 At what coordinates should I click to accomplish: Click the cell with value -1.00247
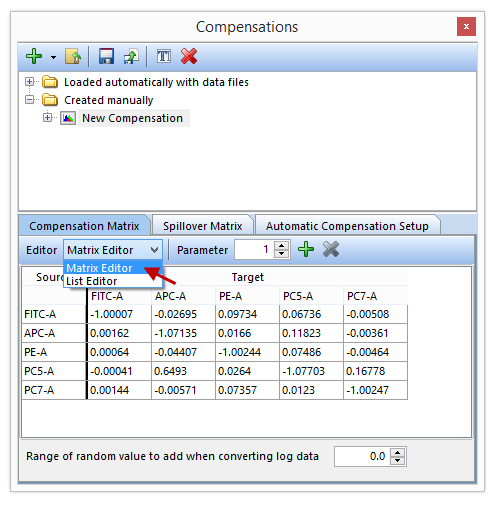pos(375,390)
